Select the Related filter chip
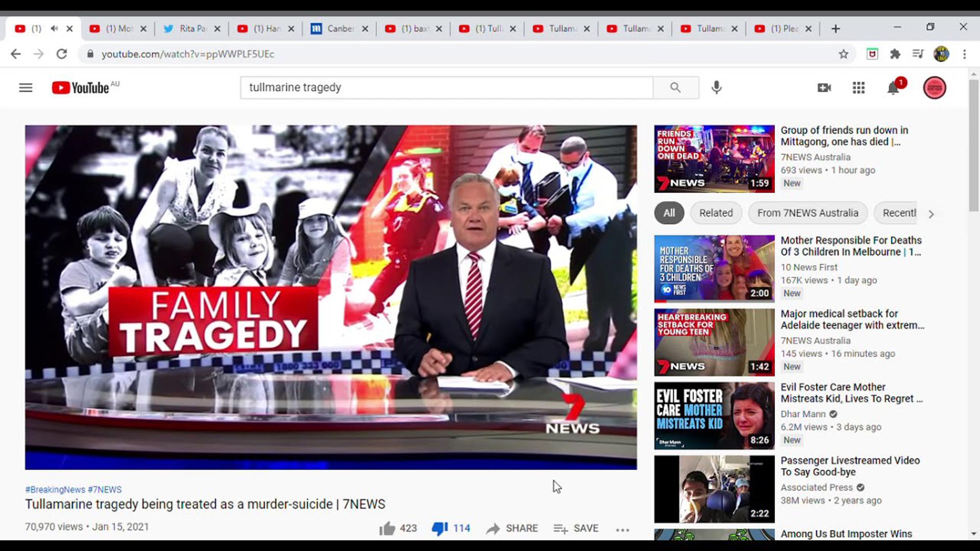Image resolution: width=980 pixels, height=551 pixels. click(716, 213)
